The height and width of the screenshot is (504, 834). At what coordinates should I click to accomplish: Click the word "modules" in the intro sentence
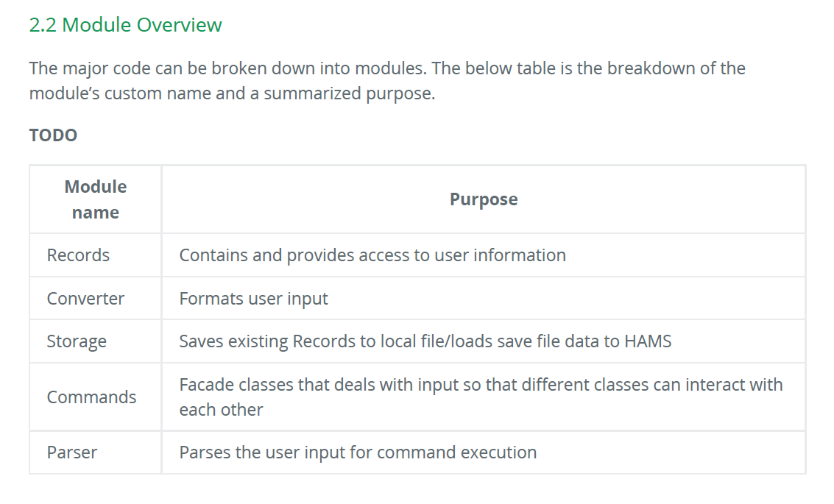pos(391,68)
